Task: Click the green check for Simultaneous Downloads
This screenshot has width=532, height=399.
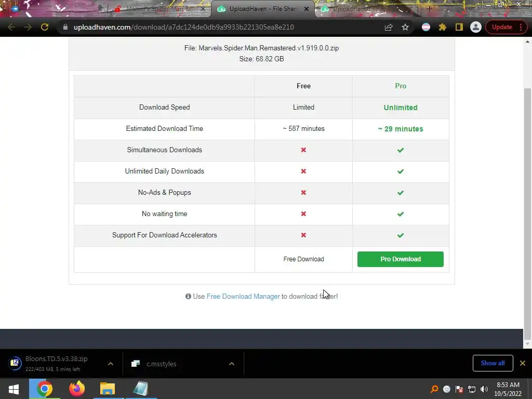Action: point(401,150)
